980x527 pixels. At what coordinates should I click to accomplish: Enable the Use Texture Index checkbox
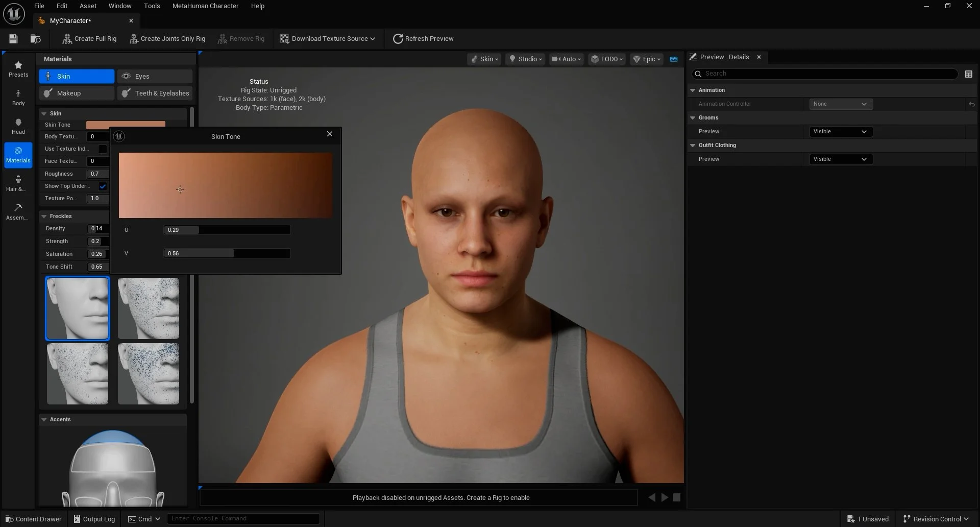coord(103,149)
